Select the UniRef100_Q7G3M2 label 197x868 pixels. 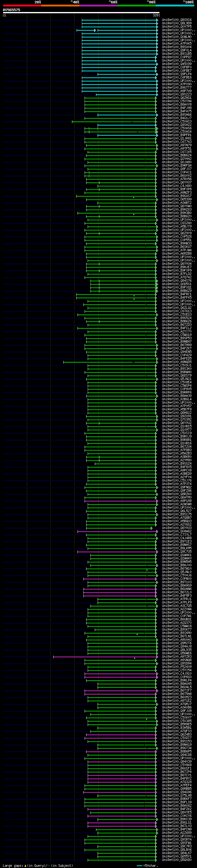[x=177, y=419]
